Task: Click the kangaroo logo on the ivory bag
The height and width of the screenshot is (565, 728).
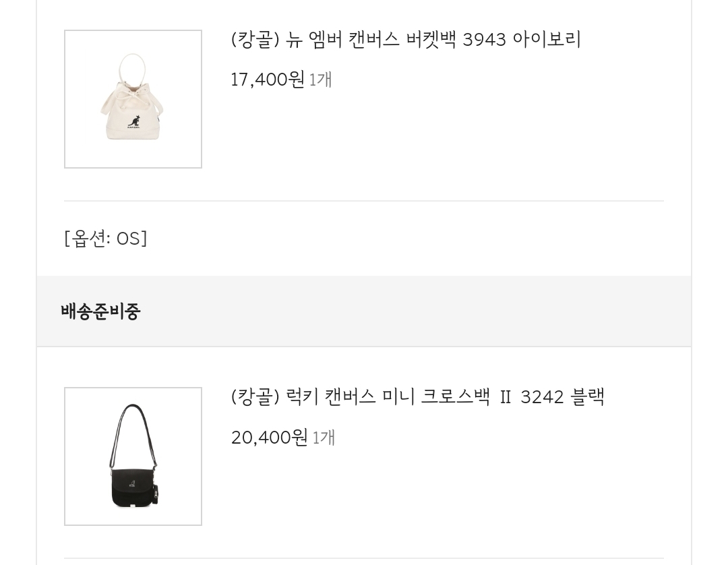Action: [133, 121]
